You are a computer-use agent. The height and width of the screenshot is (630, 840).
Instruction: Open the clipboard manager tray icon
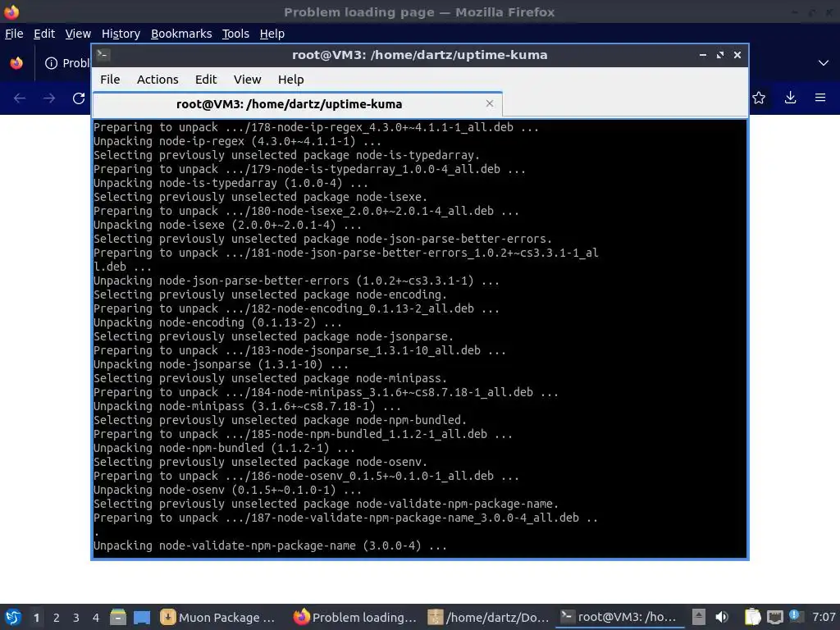click(x=753, y=617)
